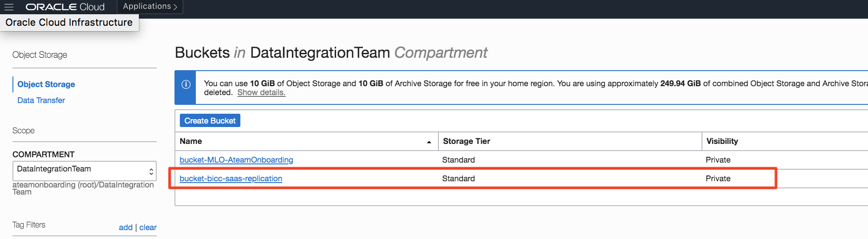This screenshot has height=239, width=868.
Task: Click the Create Bucket button
Action: (x=210, y=120)
